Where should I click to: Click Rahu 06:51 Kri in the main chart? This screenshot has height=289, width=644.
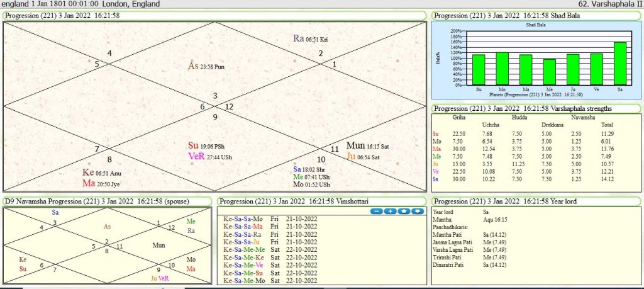[310, 39]
